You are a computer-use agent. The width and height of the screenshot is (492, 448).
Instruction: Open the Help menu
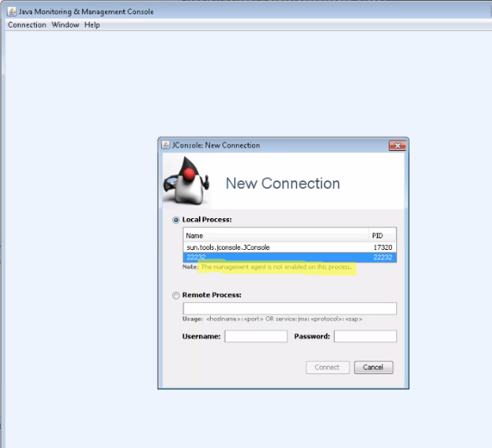point(92,25)
